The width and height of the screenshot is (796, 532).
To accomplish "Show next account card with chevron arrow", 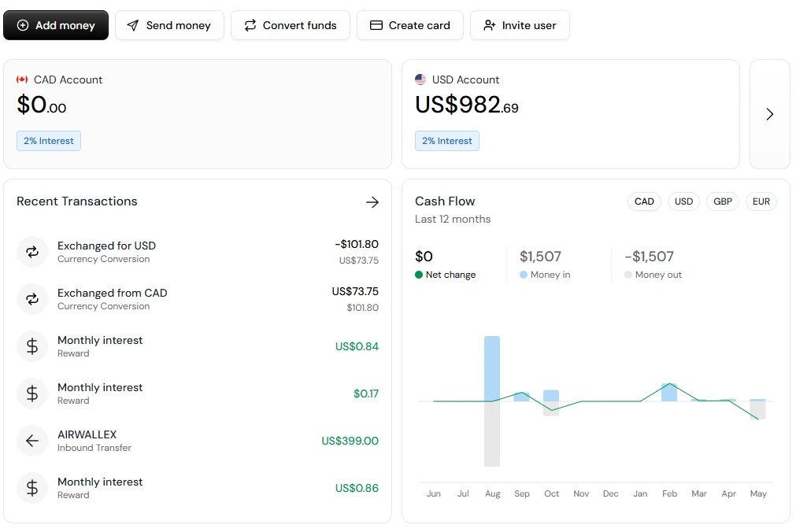I will tap(769, 114).
